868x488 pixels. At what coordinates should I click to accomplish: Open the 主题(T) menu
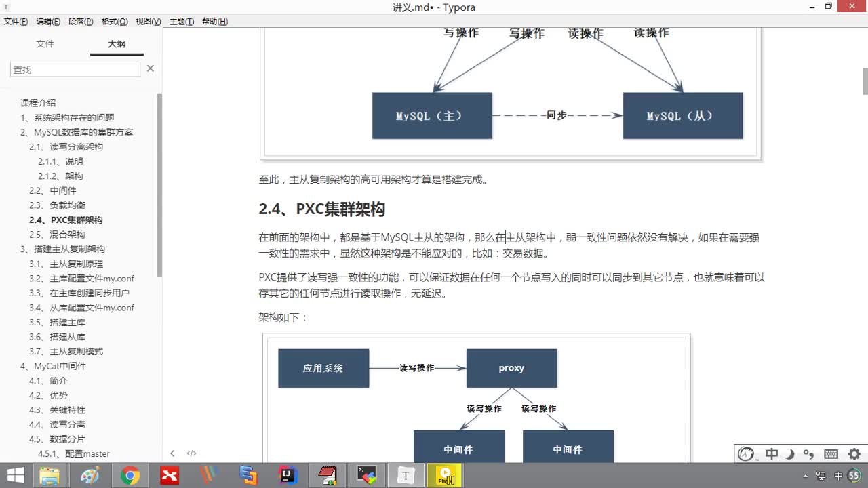pos(181,22)
